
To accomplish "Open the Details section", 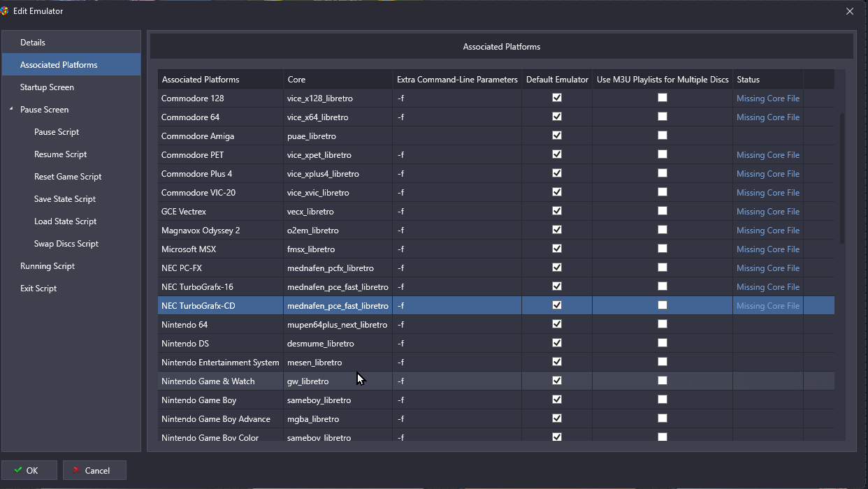I will pyautogui.click(x=71, y=43).
